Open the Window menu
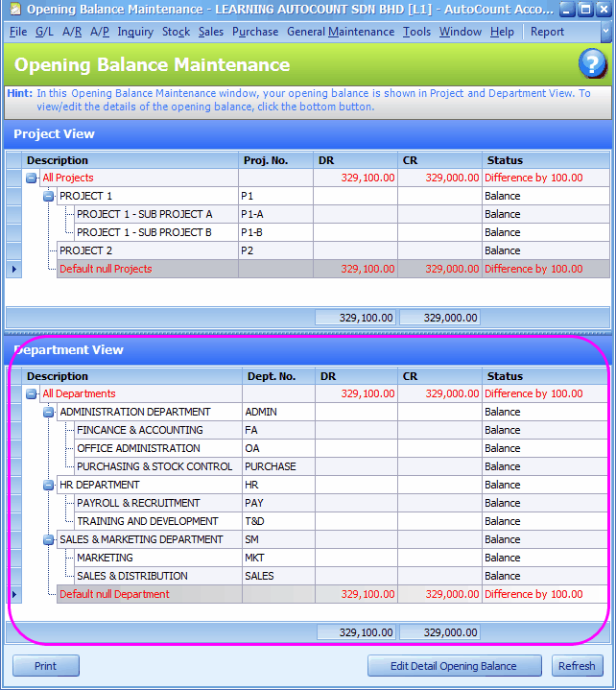 pos(461,32)
